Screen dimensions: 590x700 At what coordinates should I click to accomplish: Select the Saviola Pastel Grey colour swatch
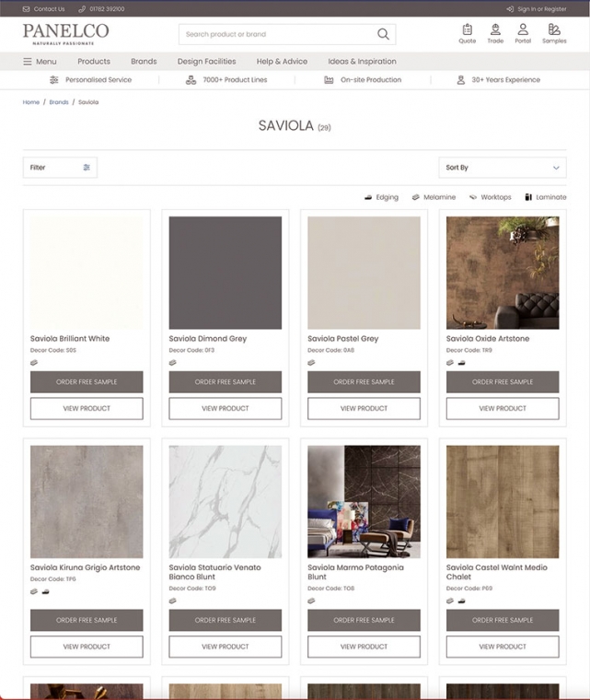pyautogui.click(x=364, y=273)
